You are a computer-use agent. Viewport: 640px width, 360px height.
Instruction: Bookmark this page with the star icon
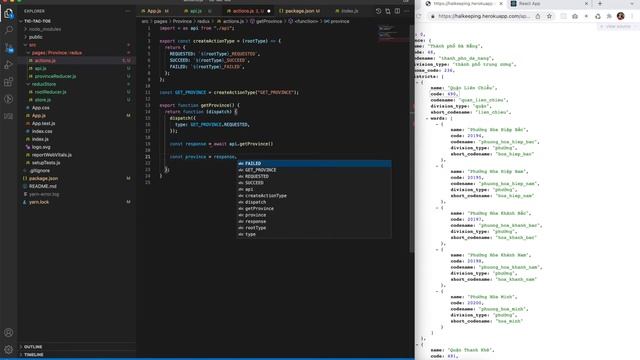[549, 16]
